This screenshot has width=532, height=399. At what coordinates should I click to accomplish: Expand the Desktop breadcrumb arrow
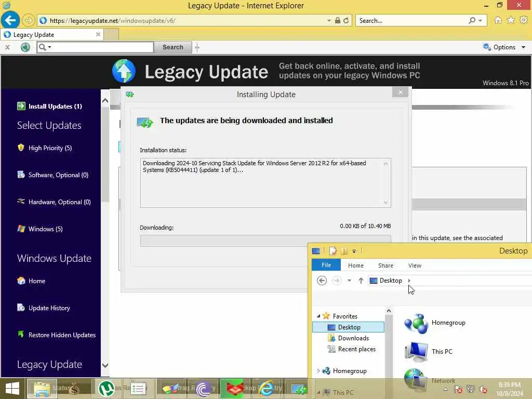(x=409, y=281)
